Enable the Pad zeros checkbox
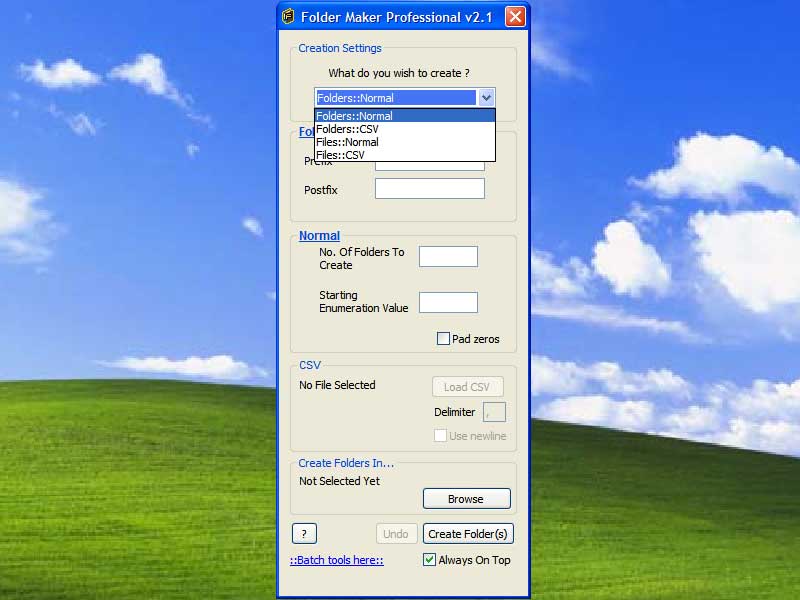 (443, 339)
